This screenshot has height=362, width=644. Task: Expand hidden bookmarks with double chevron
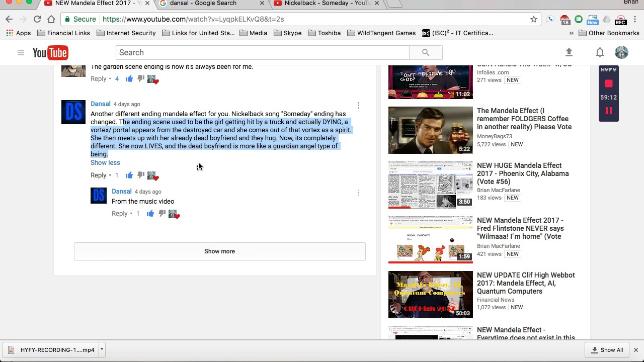click(x=571, y=33)
